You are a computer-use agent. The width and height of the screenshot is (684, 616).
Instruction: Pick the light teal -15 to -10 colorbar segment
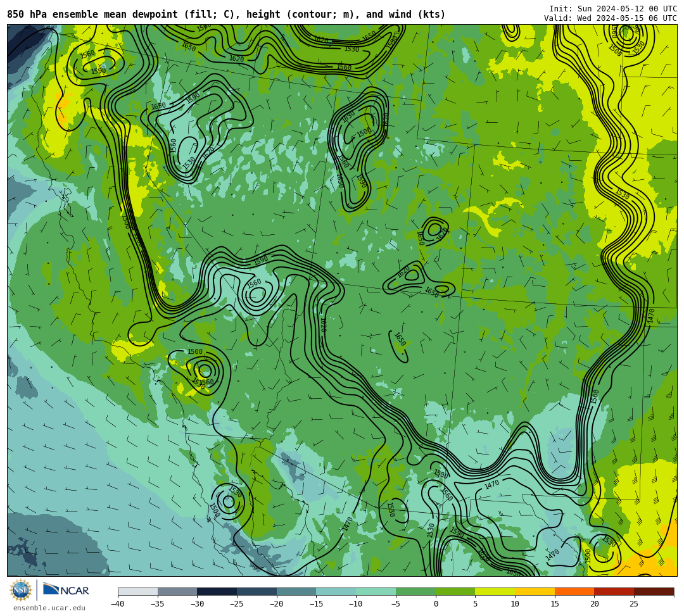336,591
